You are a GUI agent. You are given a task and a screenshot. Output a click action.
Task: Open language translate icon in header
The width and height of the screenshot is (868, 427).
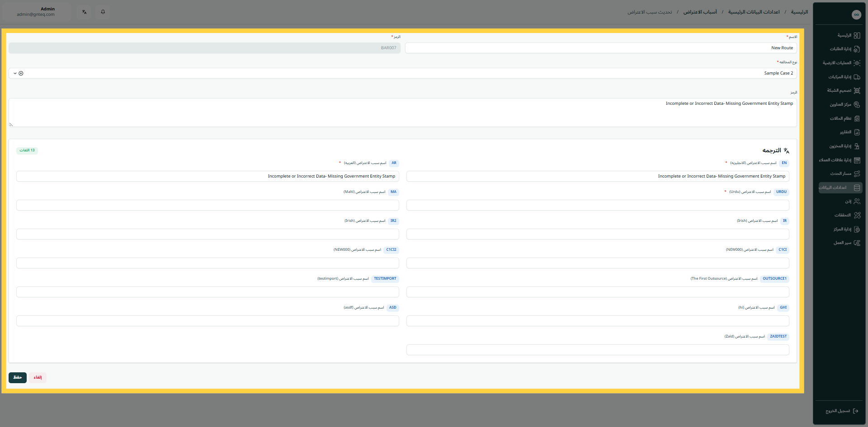pos(85,12)
